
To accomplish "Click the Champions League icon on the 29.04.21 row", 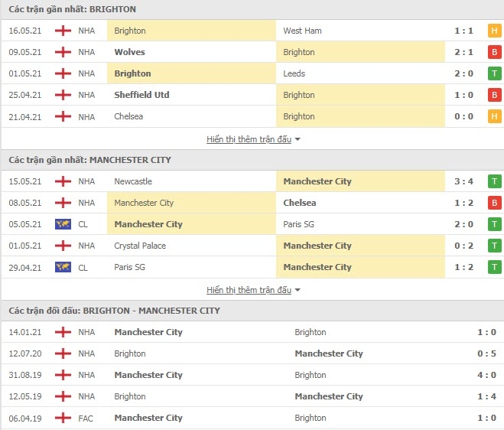I will pos(63,267).
